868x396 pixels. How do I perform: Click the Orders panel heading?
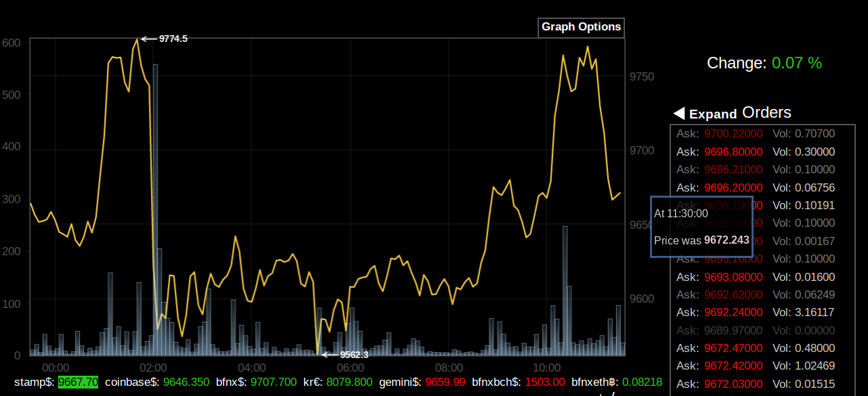(766, 112)
